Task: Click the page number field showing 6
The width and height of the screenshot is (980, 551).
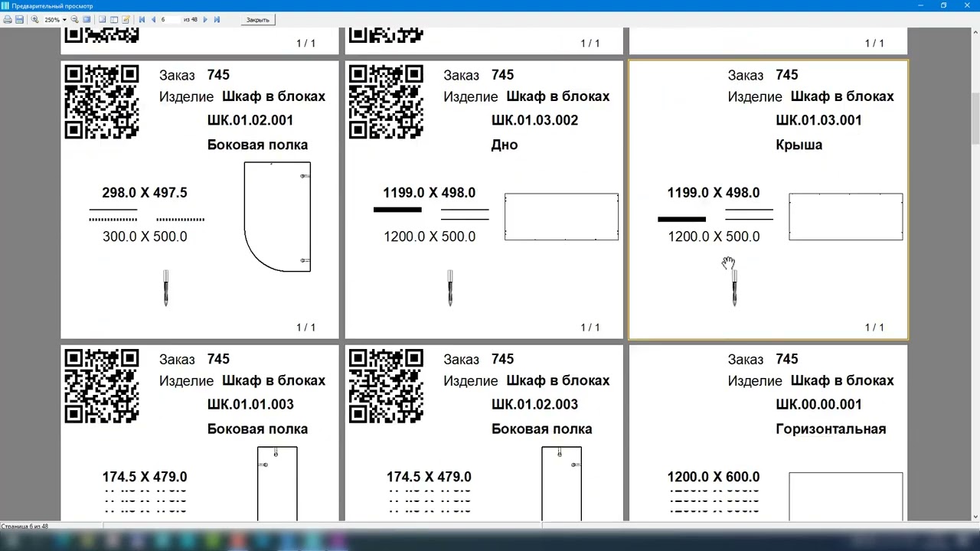Action: click(170, 20)
